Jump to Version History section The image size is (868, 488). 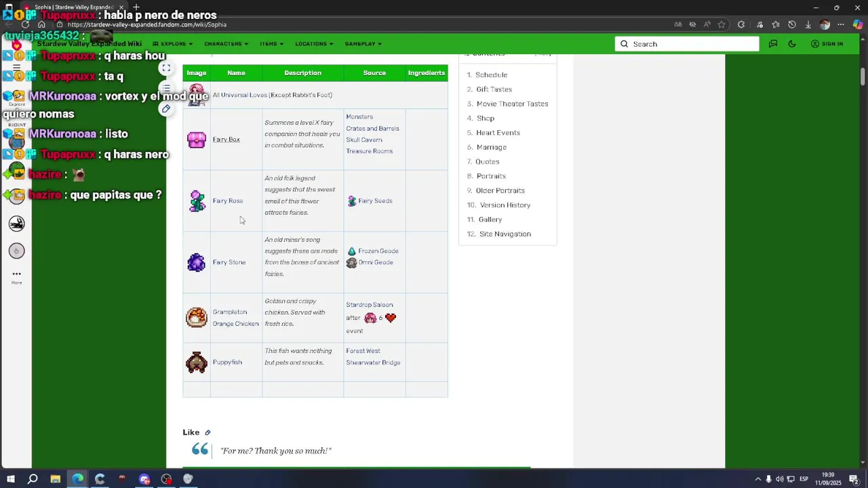[505, 205]
